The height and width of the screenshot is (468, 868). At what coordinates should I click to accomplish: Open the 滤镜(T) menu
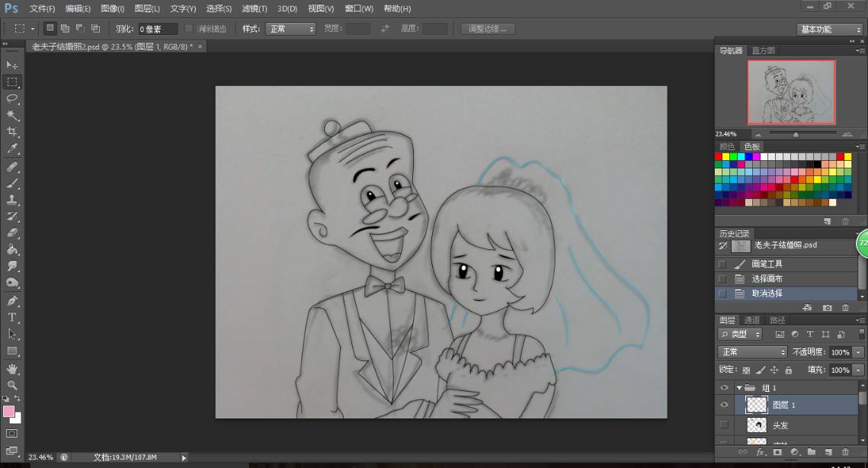pyautogui.click(x=254, y=9)
